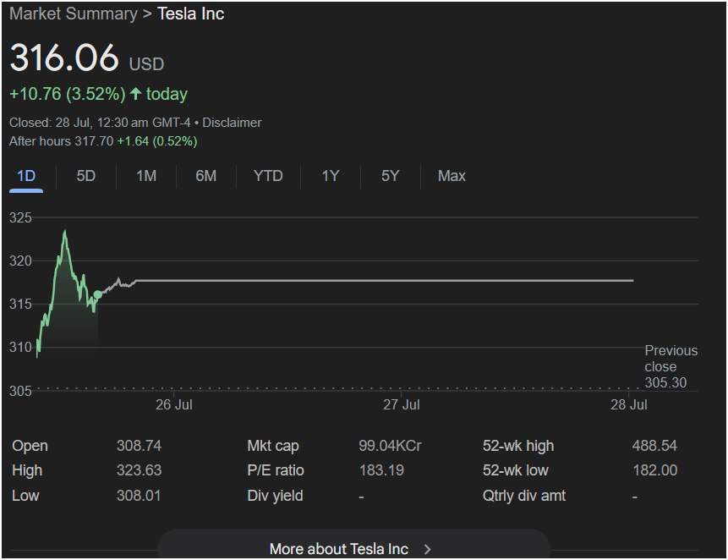
Task: Click the 52-wk low label
Action: (516, 470)
